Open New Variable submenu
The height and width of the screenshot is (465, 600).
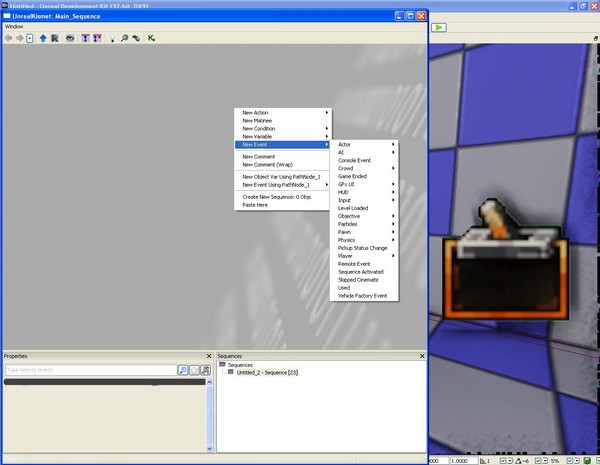point(283,137)
